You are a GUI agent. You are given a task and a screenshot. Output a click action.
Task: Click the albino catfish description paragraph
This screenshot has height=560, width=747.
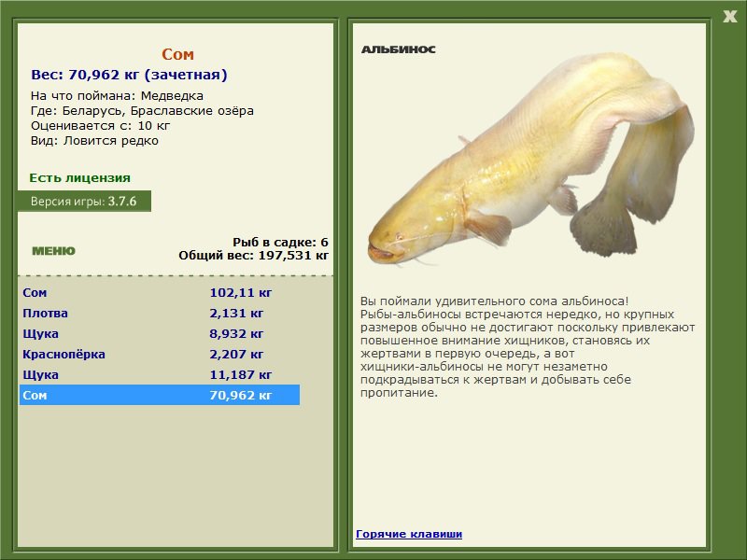pos(528,347)
